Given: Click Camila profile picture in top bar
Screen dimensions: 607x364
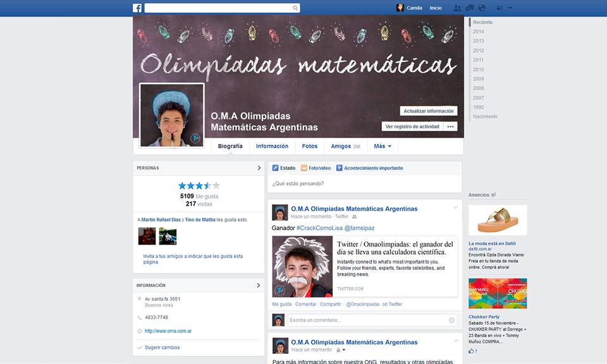Looking at the screenshot, I should [x=400, y=8].
